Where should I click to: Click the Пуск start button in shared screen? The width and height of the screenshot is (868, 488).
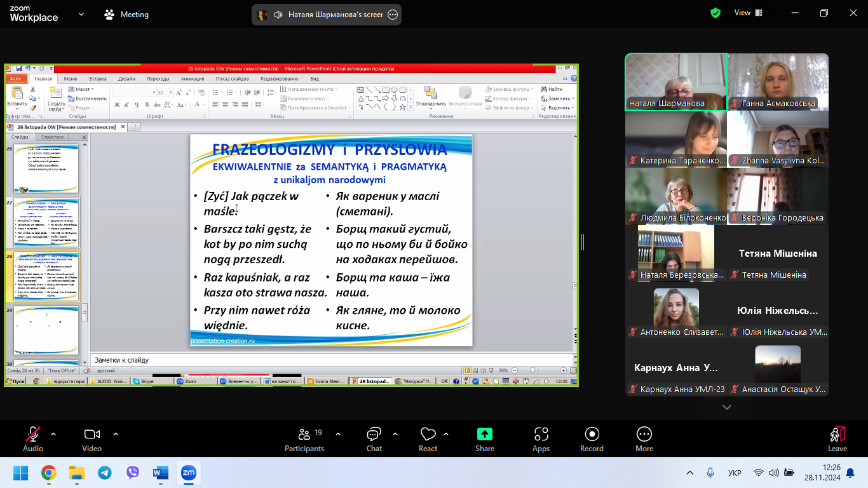coord(15,381)
